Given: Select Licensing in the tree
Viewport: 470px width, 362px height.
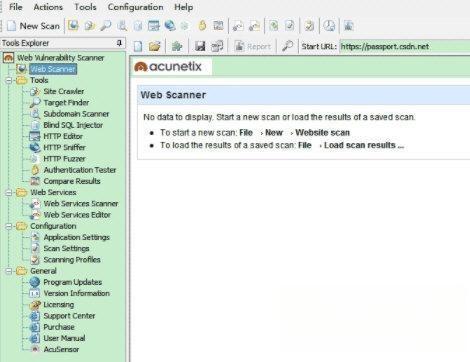Looking at the screenshot, I should [59, 305].
